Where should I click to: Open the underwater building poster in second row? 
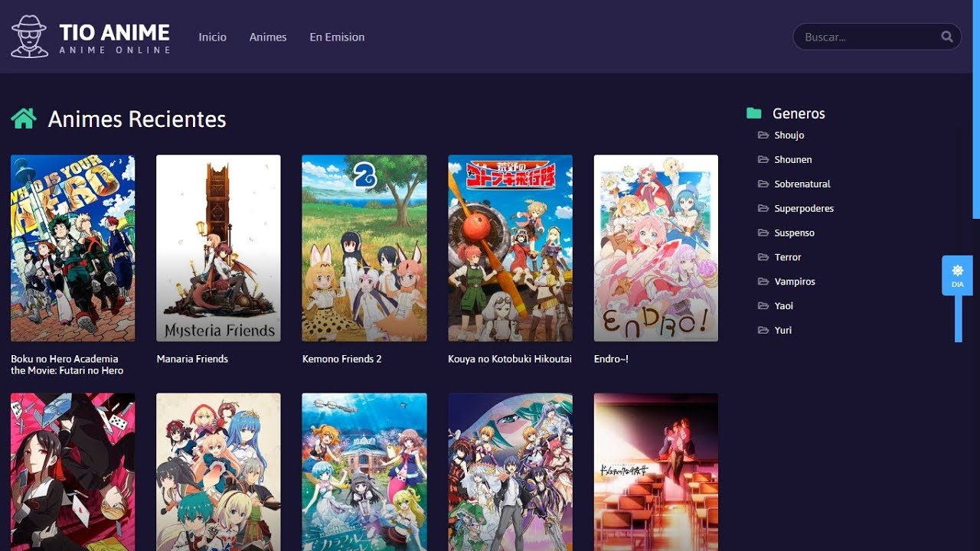pos(364,472)
